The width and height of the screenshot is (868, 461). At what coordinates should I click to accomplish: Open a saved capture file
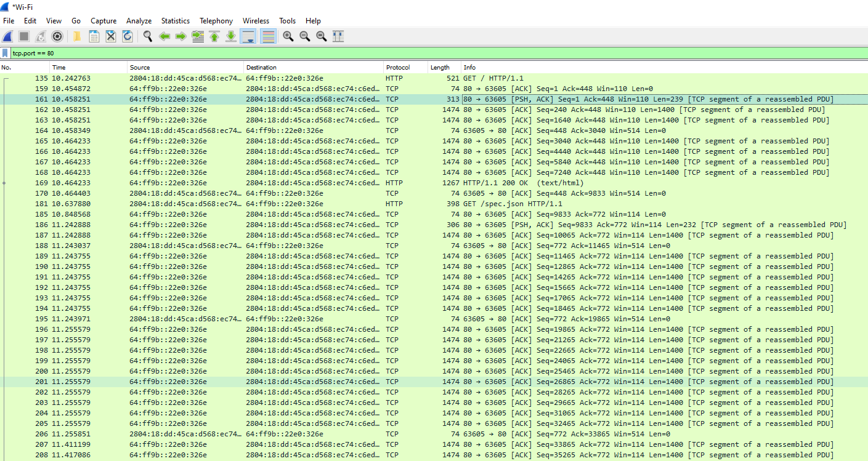[x=76, y=36]
